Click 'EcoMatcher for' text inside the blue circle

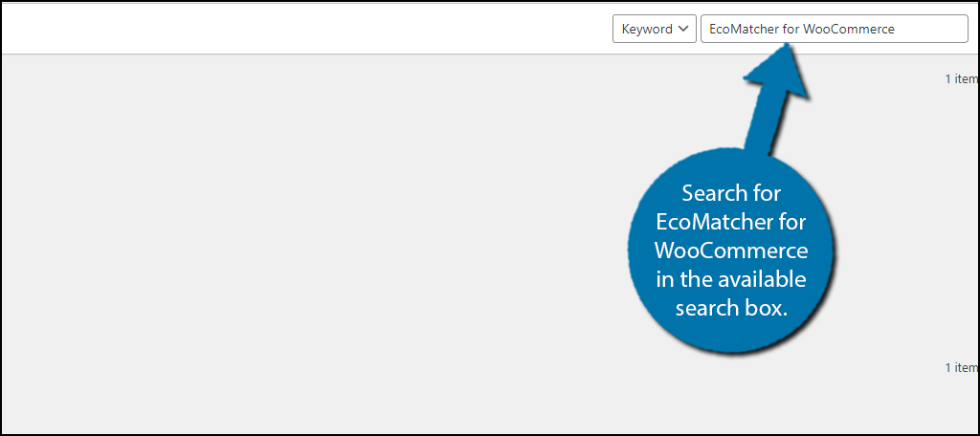coord(731,223)
